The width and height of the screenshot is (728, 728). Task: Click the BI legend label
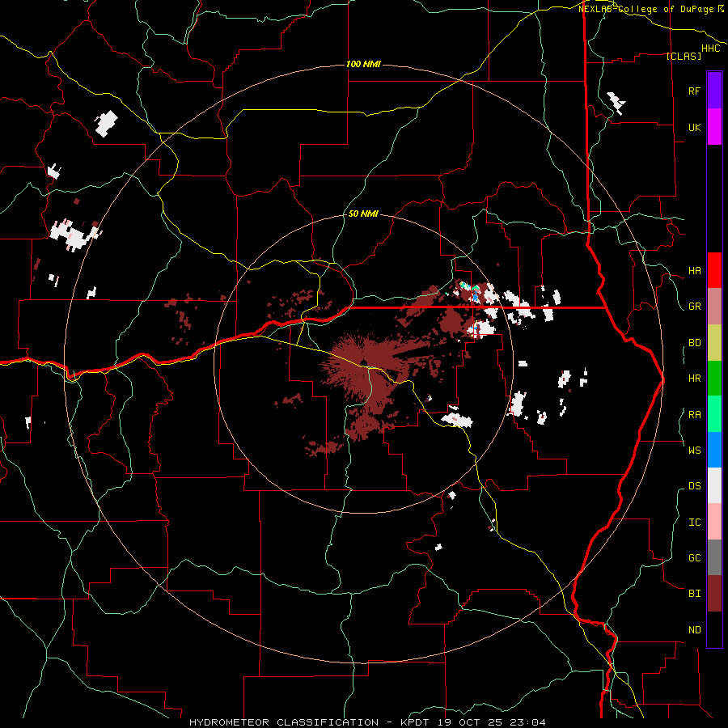click(x=694, y=594)
